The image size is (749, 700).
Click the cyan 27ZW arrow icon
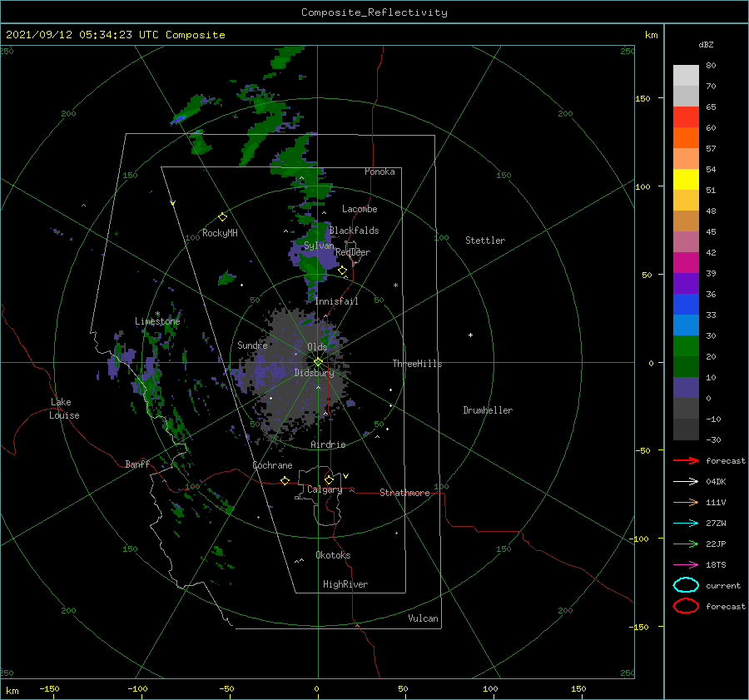(x=686, y=524)
